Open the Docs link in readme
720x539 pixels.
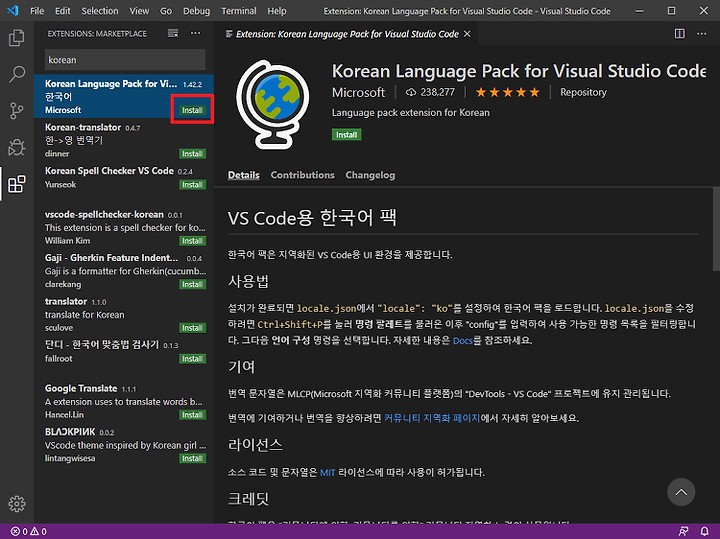(x=462, y=341)
